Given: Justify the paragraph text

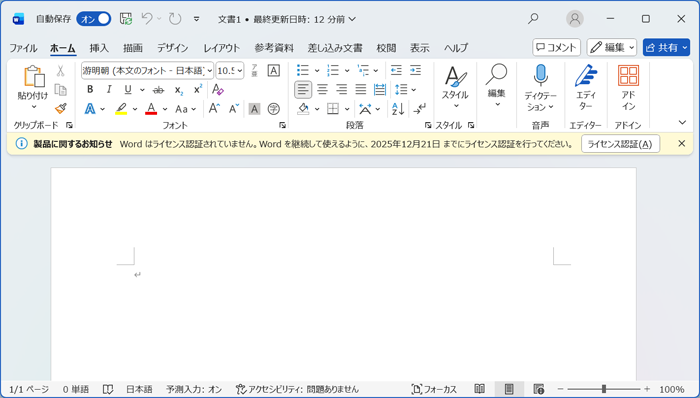Looking at the screenshot, I should click(360, 90).
